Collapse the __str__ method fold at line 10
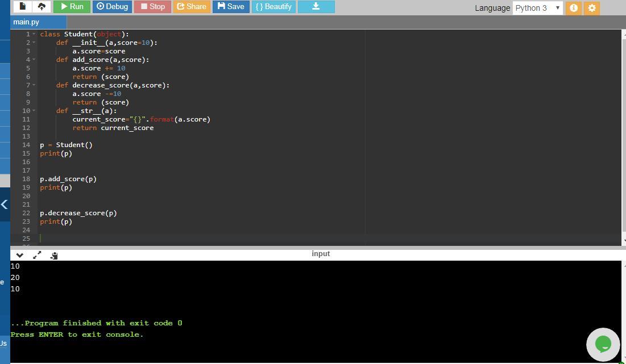626x364 pixels. 34,111
